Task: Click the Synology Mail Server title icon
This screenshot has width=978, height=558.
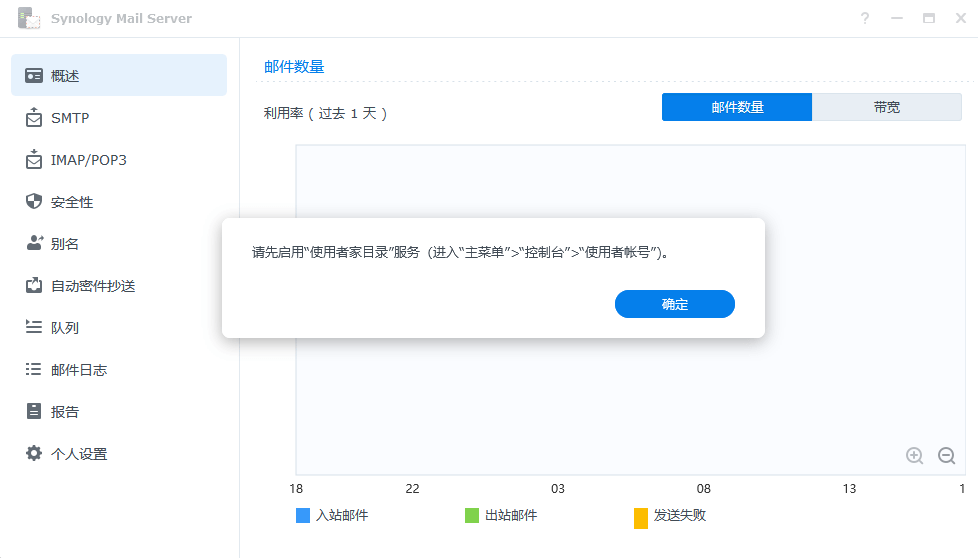Action: (x=30, y=19)
